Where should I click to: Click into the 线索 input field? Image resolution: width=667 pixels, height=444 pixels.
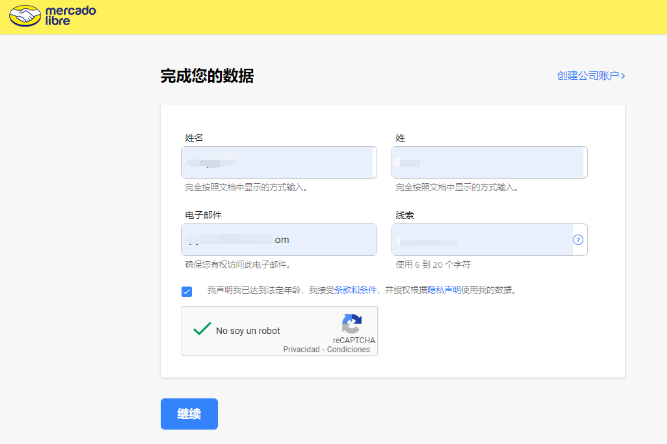click(480, 240)
